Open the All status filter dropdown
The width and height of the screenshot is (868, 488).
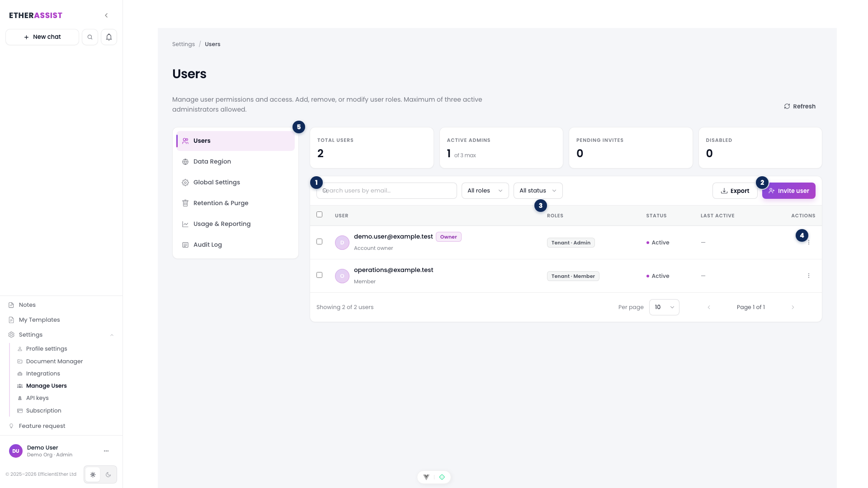pyautogui.click(x=538, y=191)
